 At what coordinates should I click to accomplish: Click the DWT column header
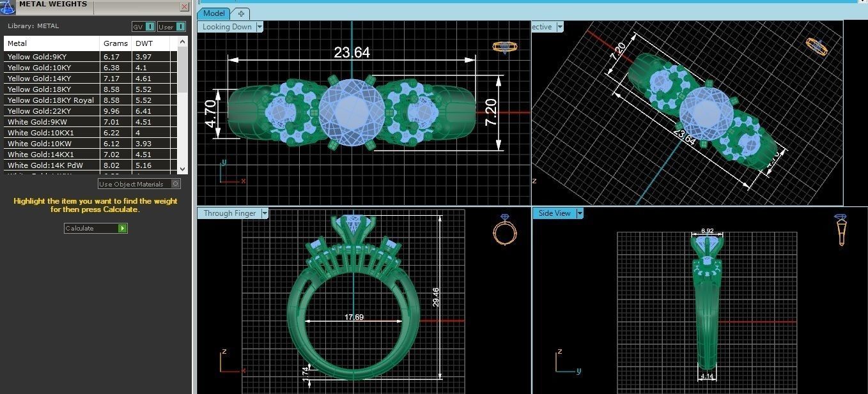click(x=151, y=43)
